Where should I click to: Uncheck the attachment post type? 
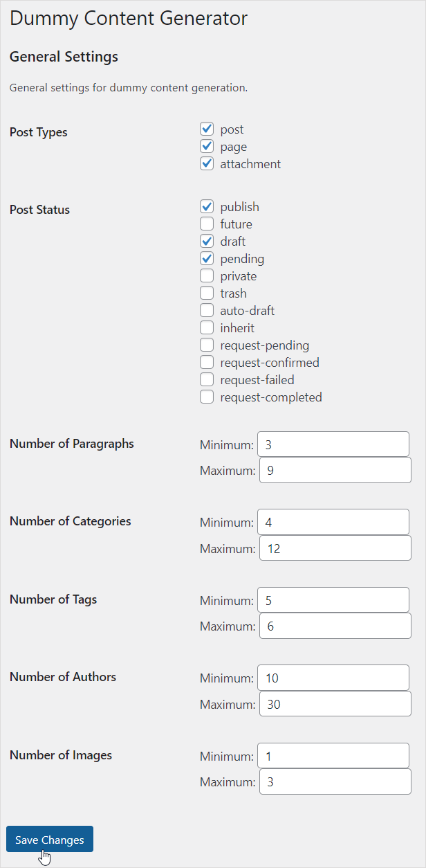[207, 163]
